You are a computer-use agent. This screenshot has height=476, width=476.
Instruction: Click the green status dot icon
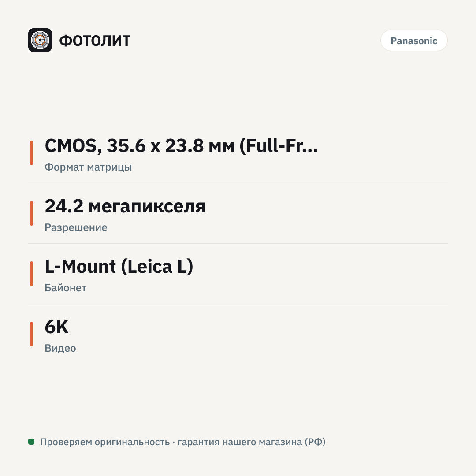pos(31,442)
